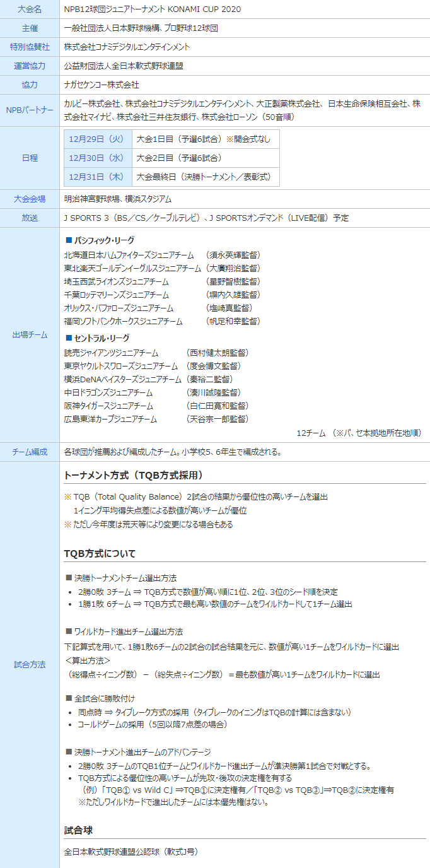The height and width of the screenshot is (868, 430).
Task: Click the 大会会場 row header
Action: click(30, 199)
